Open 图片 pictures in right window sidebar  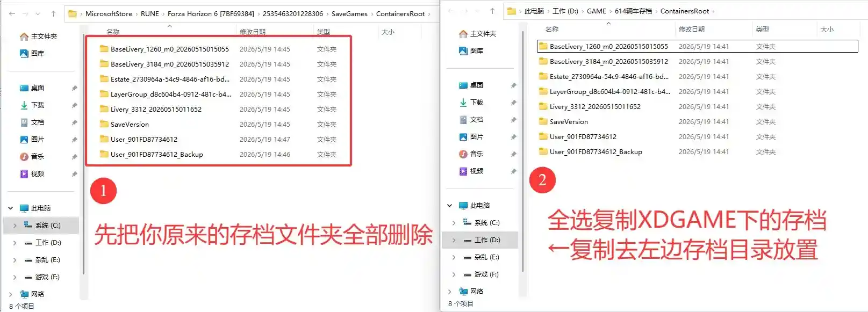click(471, 136)
